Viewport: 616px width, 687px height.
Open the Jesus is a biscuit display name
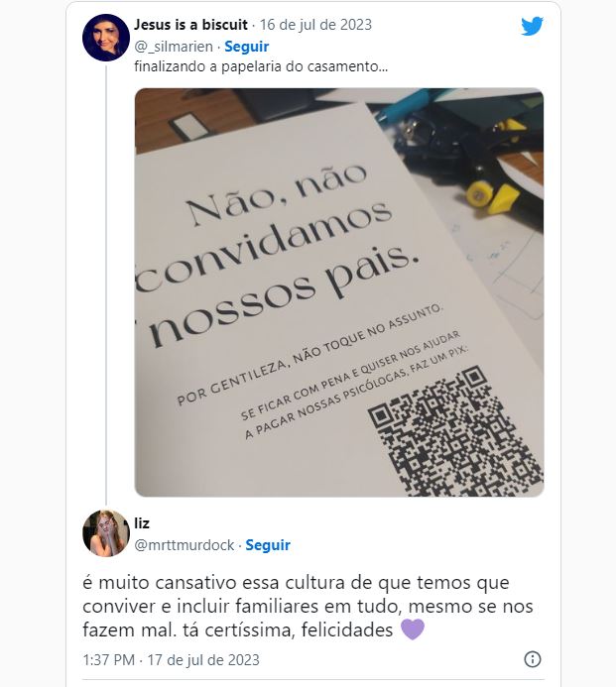pyautogui.click(x=190, y=25)
